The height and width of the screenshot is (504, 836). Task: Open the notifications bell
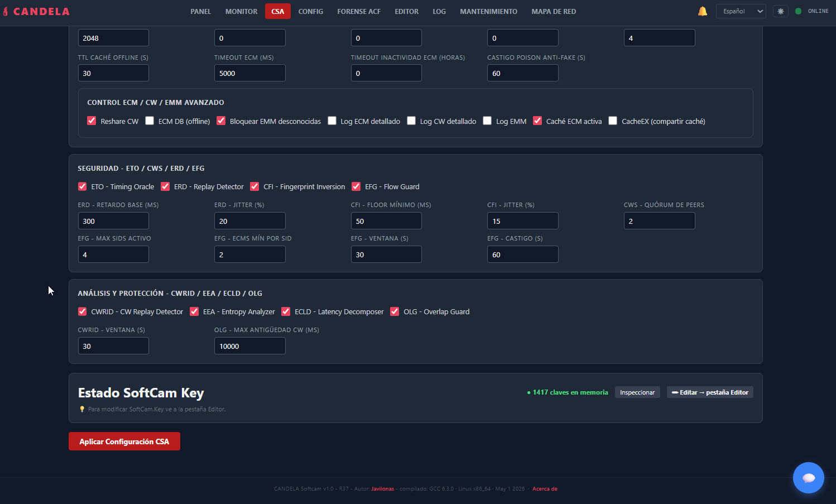pos(703,11)
